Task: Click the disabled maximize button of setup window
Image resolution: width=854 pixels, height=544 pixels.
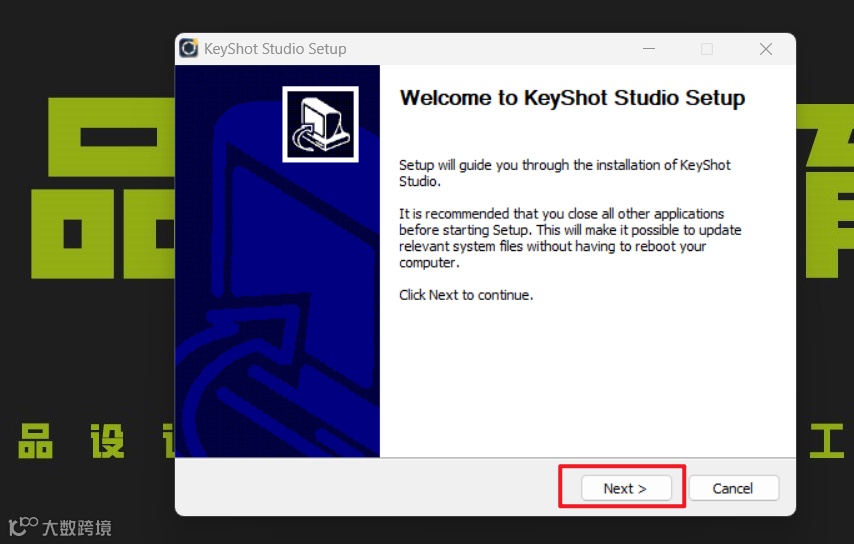Action: pos(707,49)
